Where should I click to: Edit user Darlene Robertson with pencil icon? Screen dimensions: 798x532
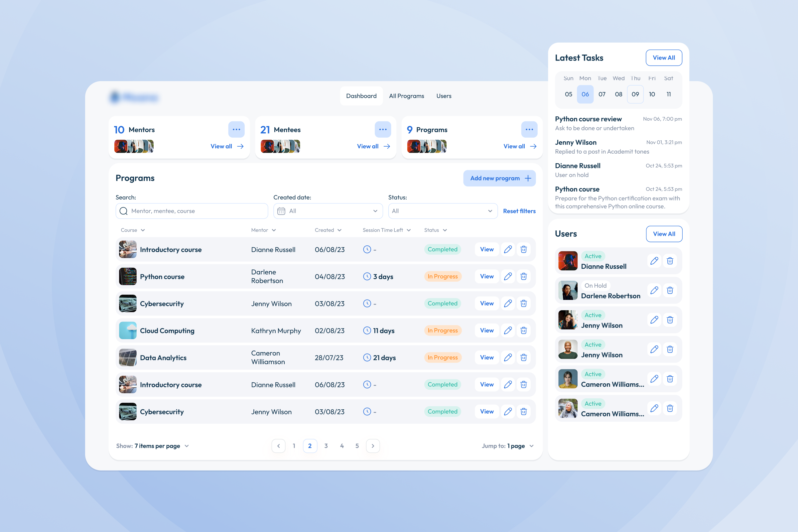click(x=654, y=290)
